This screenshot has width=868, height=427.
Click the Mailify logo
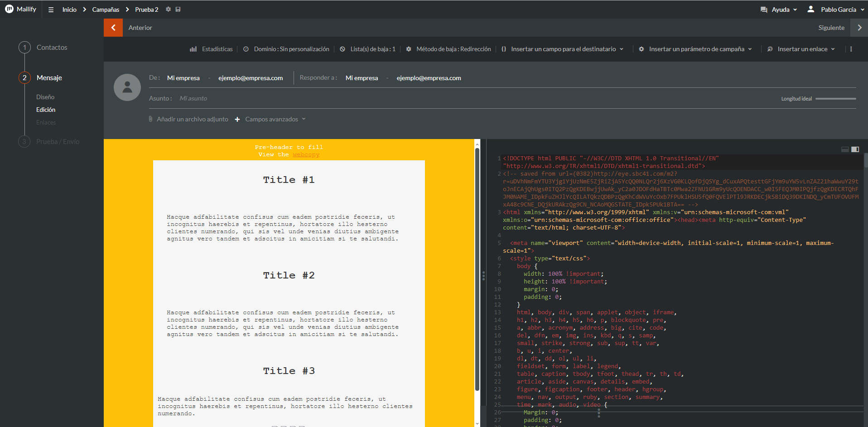(x=20, y=9)
